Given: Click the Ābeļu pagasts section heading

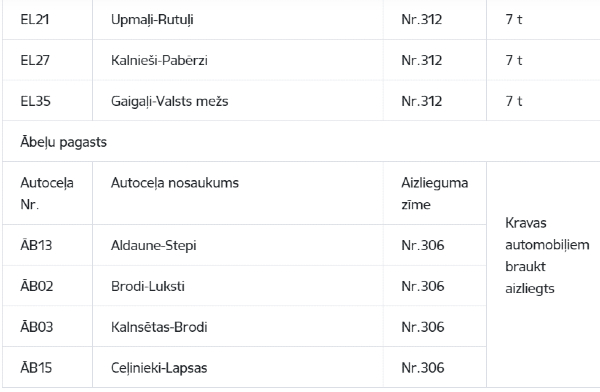Looking at the screenshot, I should pyautogui.click(x=64, y=142).
